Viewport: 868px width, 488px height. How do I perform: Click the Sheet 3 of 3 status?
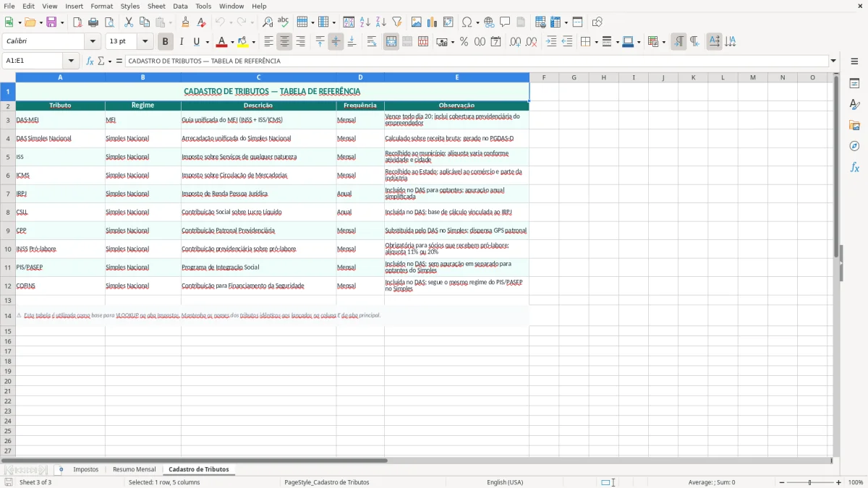[35, 482]
